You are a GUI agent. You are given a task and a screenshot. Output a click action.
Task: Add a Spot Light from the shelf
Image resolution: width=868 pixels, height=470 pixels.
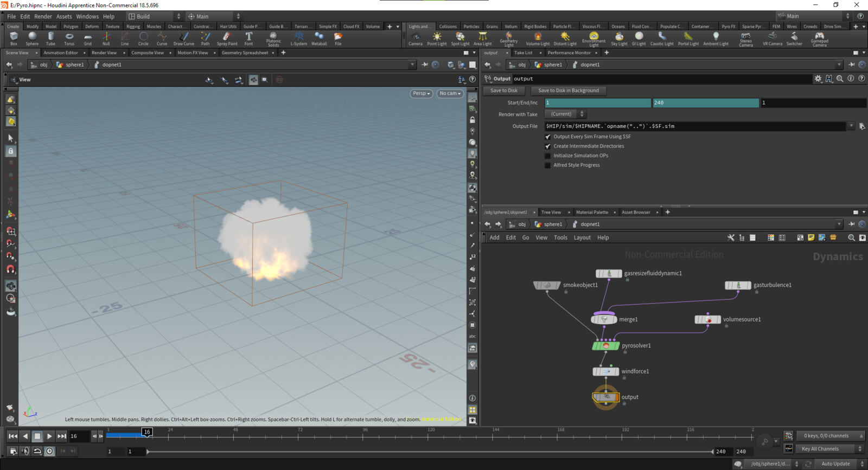(x=460, y=38)
